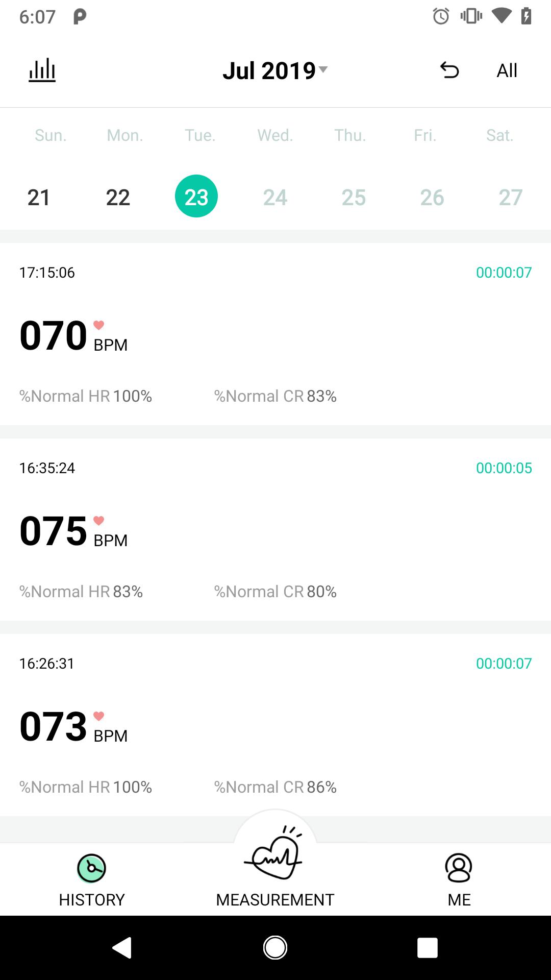
Task: Tap the heart icon beside 075 BPM
Action: [x=99, y=521]
